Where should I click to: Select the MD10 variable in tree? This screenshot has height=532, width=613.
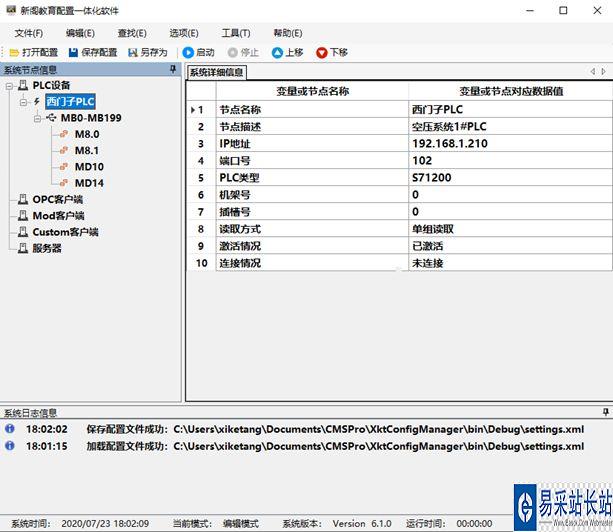coord(88,167)
